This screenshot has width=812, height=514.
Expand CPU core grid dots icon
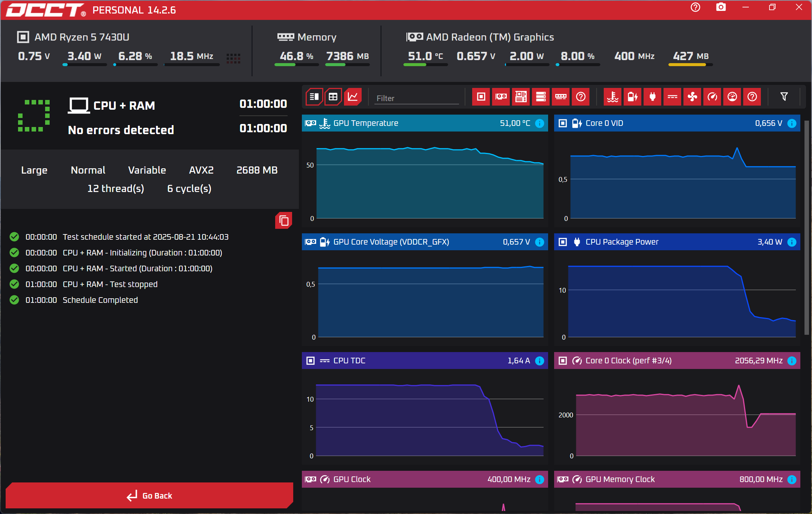pos(233,58)
